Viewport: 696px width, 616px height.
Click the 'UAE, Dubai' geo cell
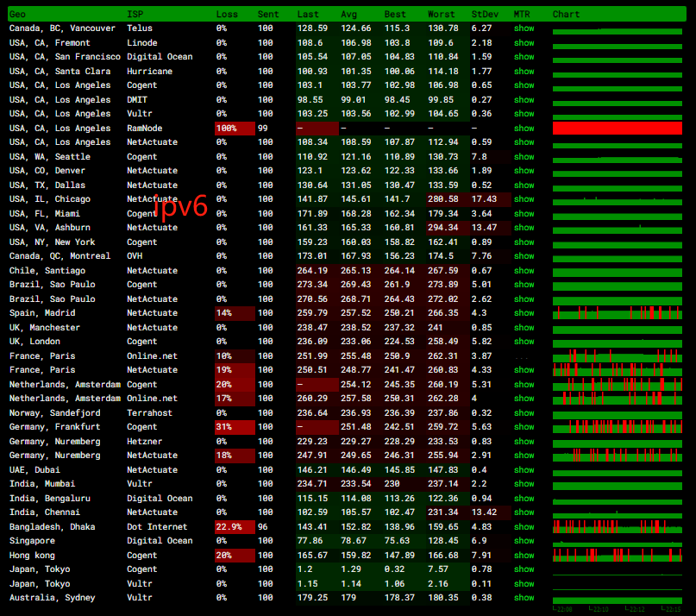34,470
